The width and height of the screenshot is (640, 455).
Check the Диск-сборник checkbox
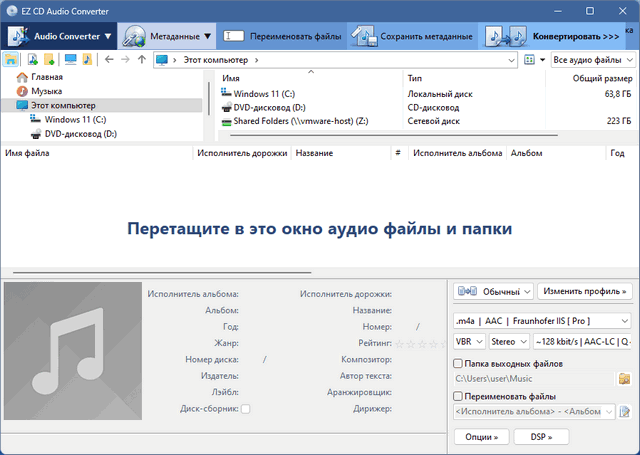(x=245, y=409)
